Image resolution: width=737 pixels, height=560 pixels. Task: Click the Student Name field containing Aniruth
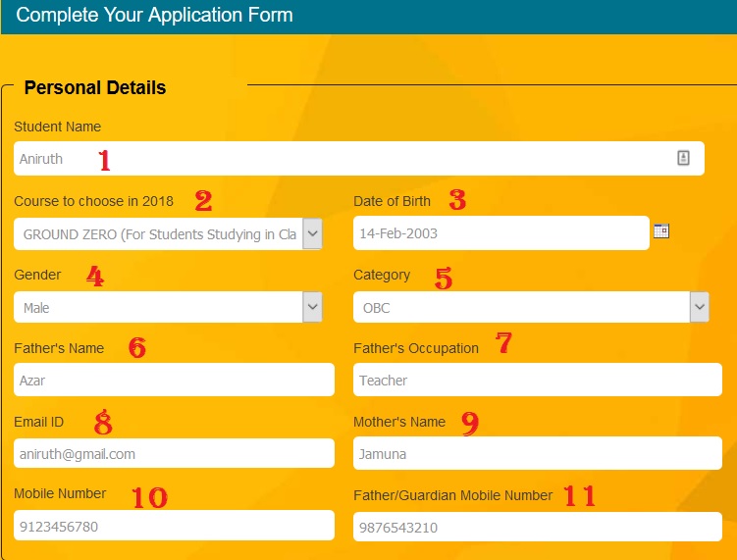pyautogui.click(x=343, y=159)
